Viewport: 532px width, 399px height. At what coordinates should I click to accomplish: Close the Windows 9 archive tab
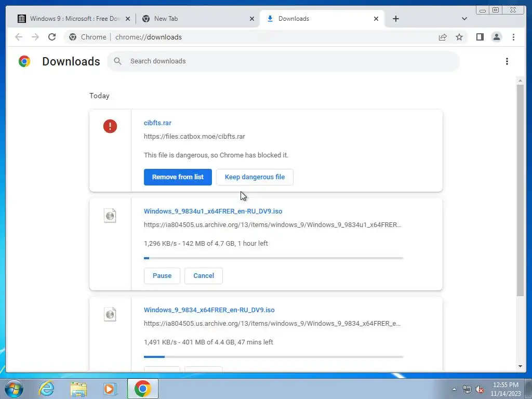point(128,19)
